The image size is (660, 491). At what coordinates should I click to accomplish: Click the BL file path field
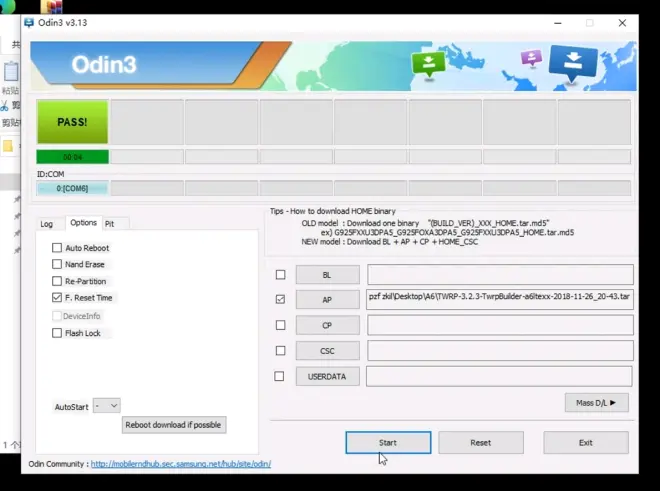[500, 275]
